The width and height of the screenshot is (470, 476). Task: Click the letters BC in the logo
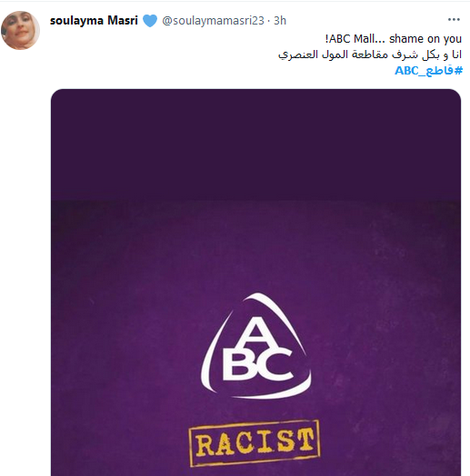point(257,365)
